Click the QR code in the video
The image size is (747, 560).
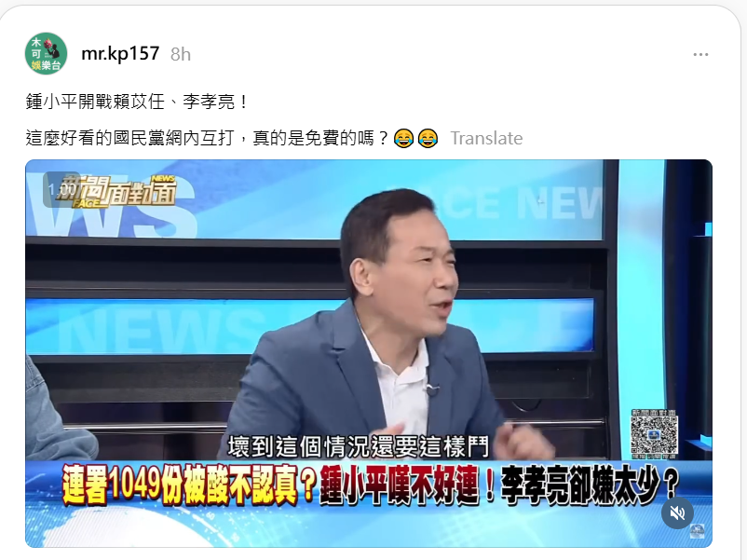click(654, 433)
